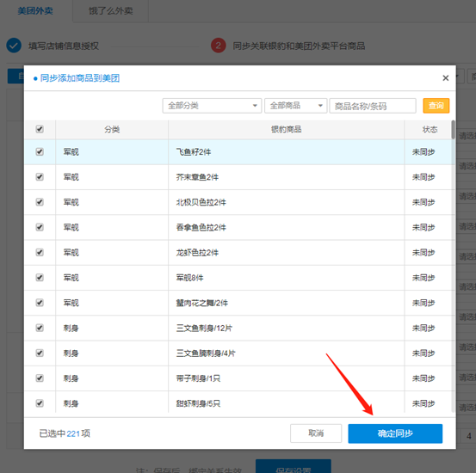Viewport: 476px width, 473px height.
Task: Uncheck the 三文鱼腩刺身/4片 row checkbox
Action: tap(40, 353)
